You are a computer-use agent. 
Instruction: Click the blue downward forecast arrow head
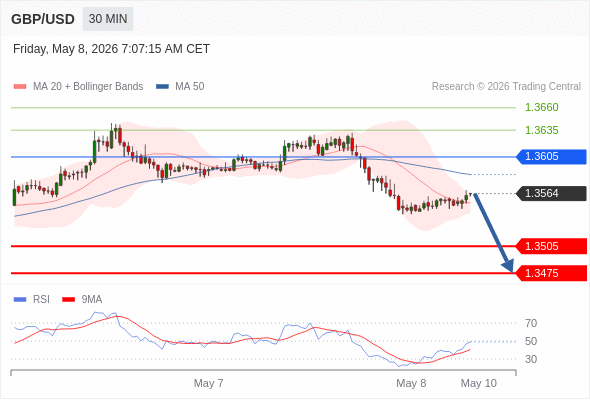click(508, 265)
